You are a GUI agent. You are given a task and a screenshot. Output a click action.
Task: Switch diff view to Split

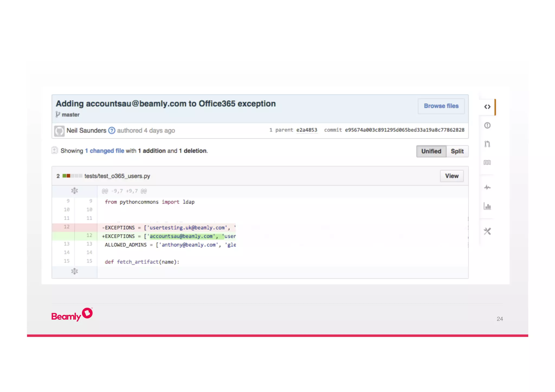(457, 151)
